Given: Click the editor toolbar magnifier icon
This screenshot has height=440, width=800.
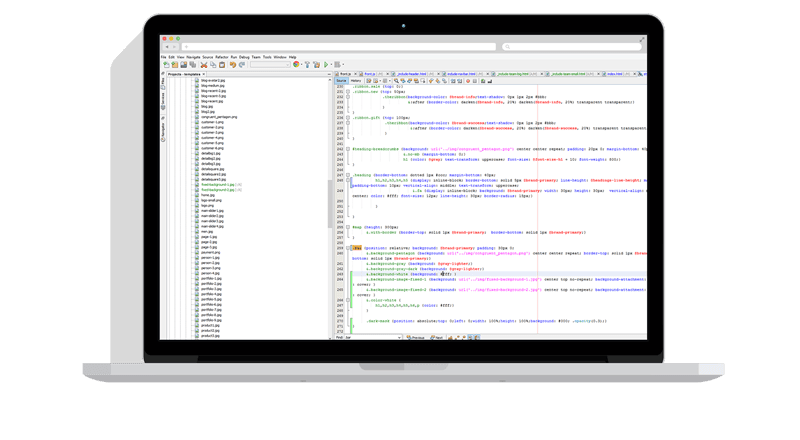Looking at the screenshot, I should [396, 81].
